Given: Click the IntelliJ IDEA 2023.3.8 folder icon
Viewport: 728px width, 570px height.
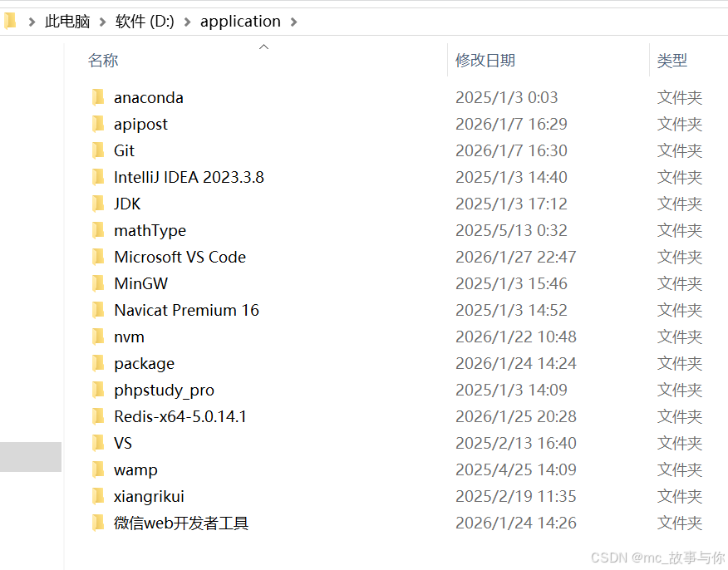Looking at the screenshot, I should 98,177.
